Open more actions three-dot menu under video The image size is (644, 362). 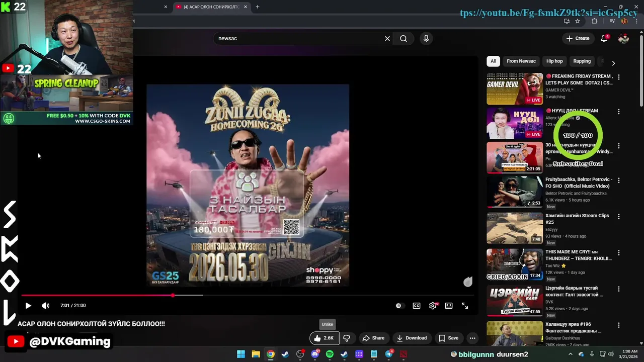click(x=472, y=338)
